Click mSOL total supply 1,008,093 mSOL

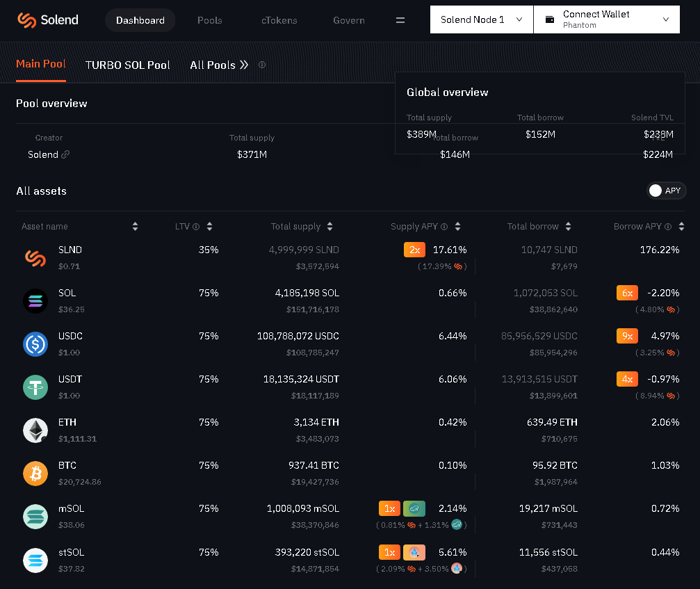303,508
